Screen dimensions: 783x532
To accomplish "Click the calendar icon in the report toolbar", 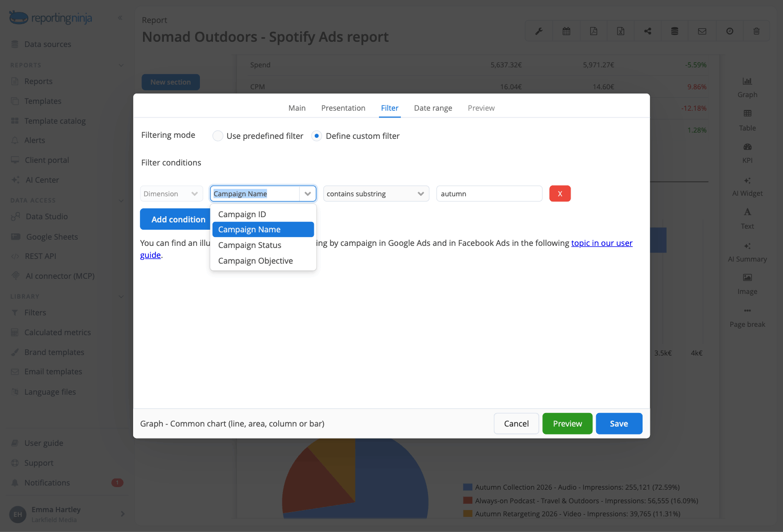I will pyautogui.click(x=566, y=31).
